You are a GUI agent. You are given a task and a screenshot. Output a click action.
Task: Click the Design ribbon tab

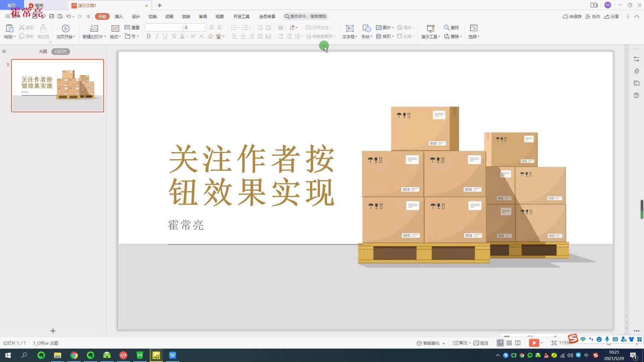click(x=136, y=16)
